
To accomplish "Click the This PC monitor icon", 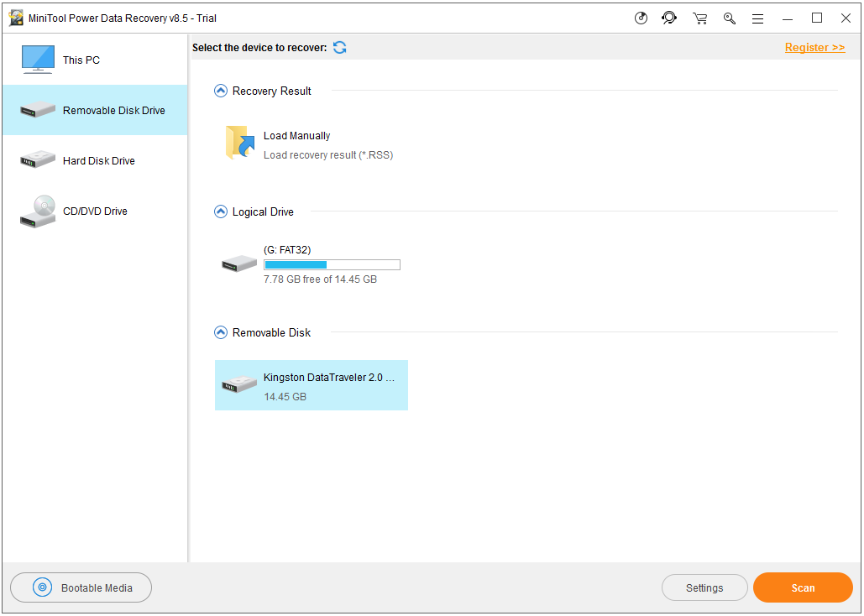I will coord(38,60).
